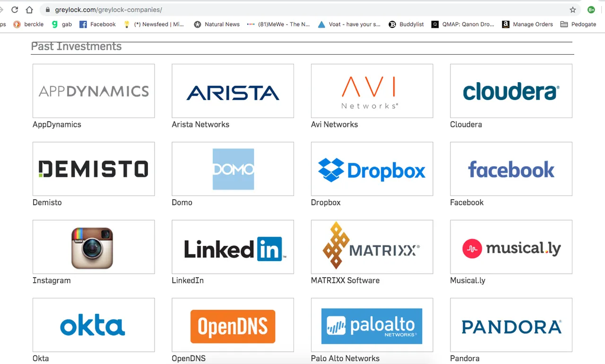Viewport: 605px width, 364px height.
Task: Select the Facebook caption under the logo
Action: (467, 203)
